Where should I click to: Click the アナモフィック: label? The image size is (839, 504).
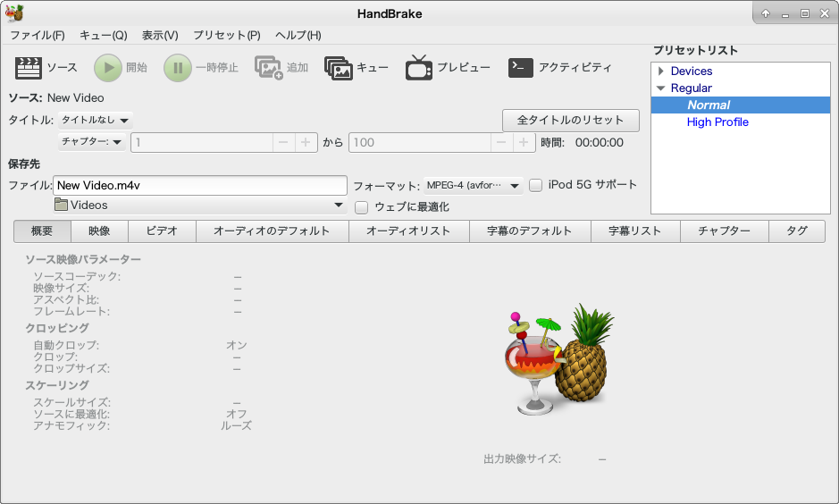tap(71, 426)
